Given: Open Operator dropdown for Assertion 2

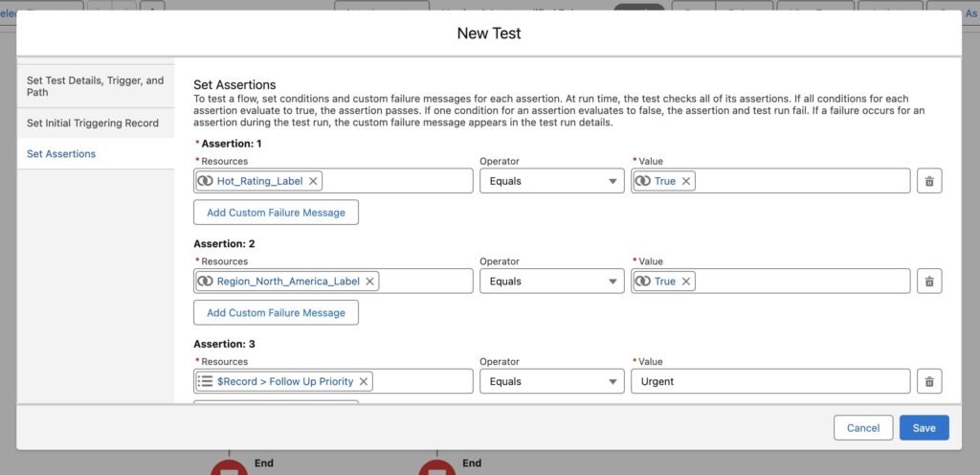Looking at the screenshot, I should pos(551,281).
